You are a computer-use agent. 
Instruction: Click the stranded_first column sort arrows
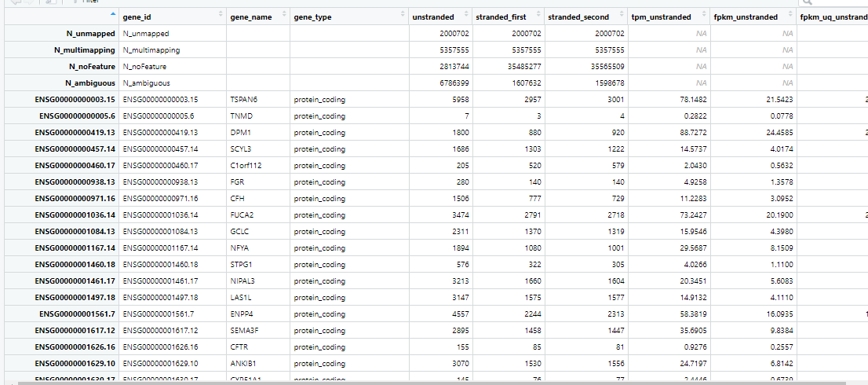point(538,13)
